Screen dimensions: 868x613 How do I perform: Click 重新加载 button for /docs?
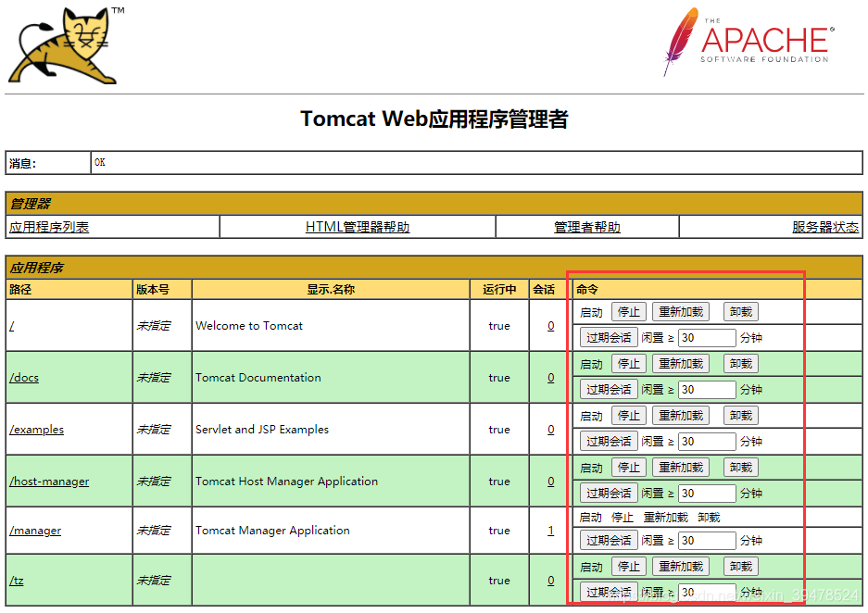(x=680, y=364)
